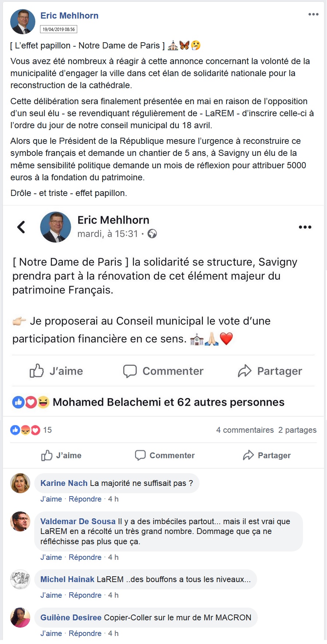Open Eric Mehlhorn's profile link
The image size is (327, 644).
tap(70, 15)
